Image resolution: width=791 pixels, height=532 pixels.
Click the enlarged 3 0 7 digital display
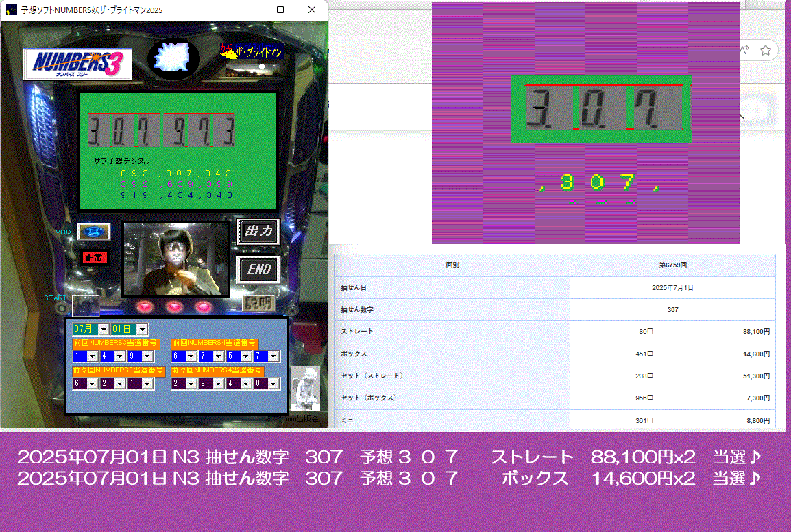[x=601, y=109]
